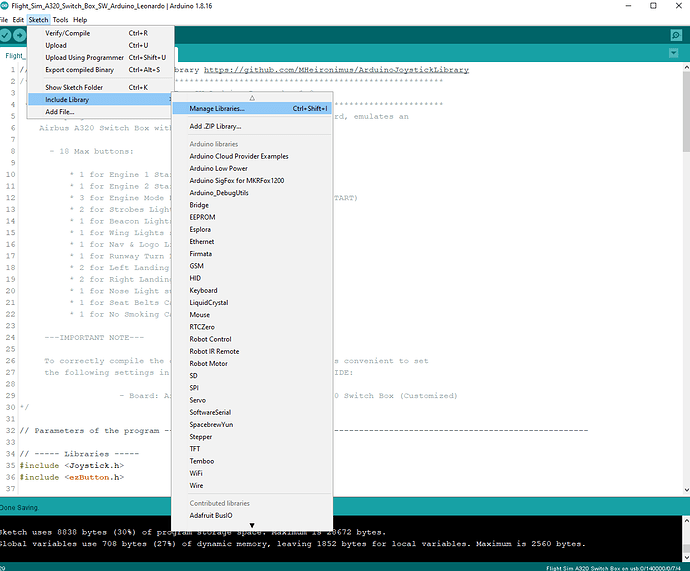Include the Adafruit BusIO library
690x571 pixels.
pyautogui.click(x=252, y=516)
